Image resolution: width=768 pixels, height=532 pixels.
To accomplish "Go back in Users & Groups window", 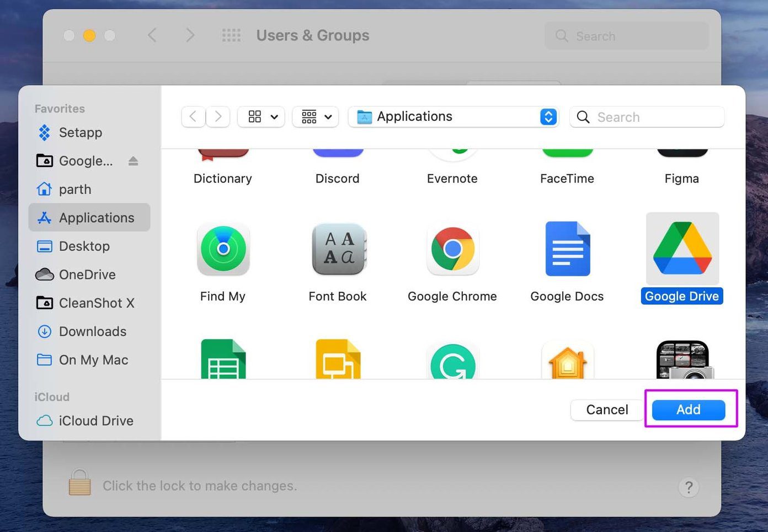I will (x=152, y=35).
